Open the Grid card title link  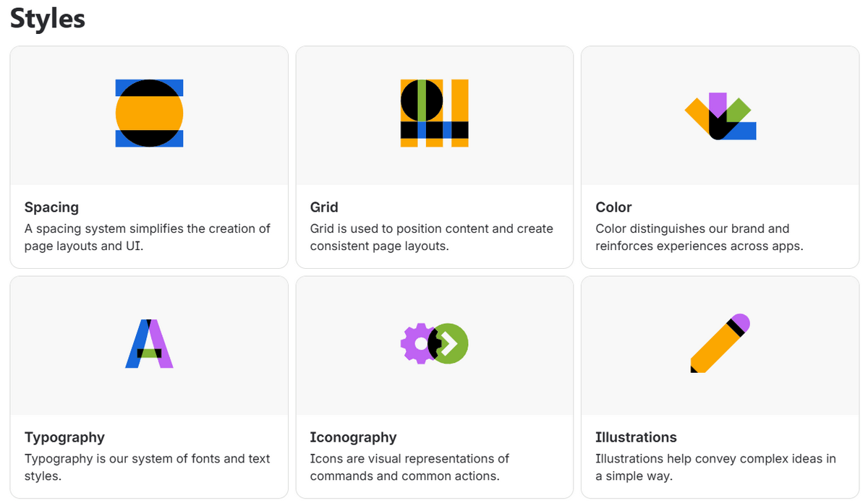point(324,207)
